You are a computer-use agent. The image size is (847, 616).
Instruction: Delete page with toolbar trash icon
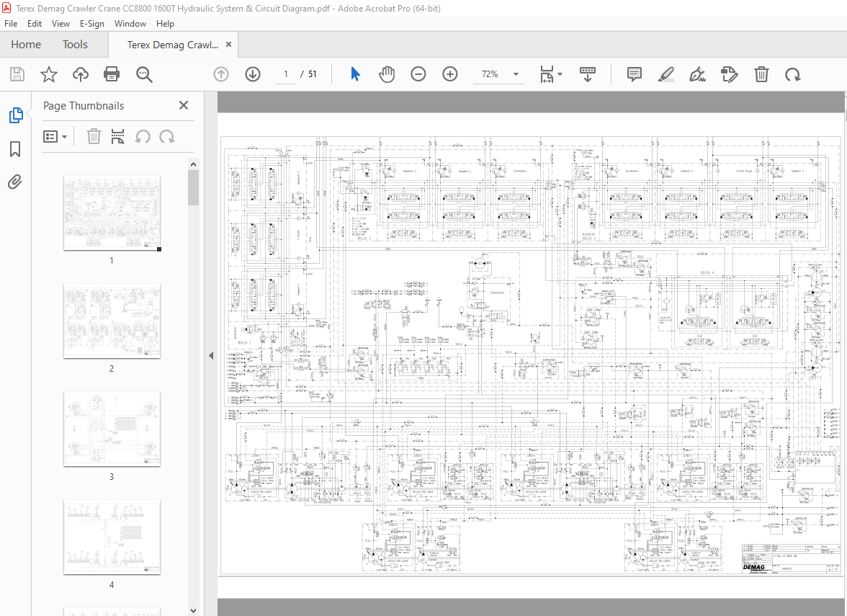pyautogui.click(x=761, y=74)
